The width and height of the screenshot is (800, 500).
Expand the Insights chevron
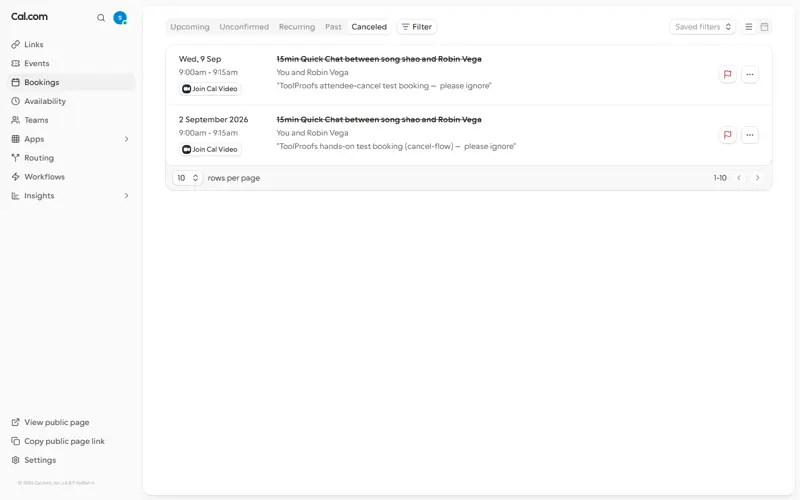click(x=127, y=195)
